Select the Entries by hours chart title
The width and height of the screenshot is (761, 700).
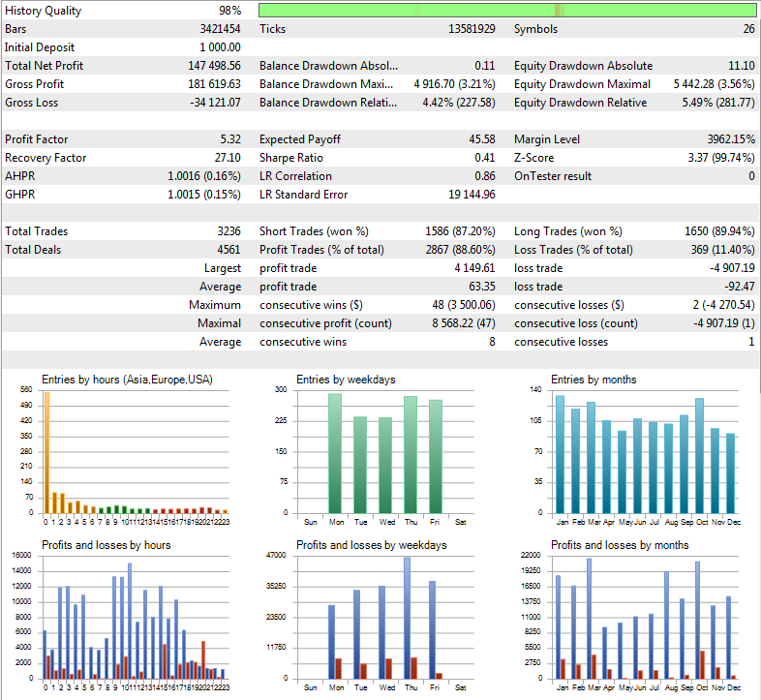127,380
